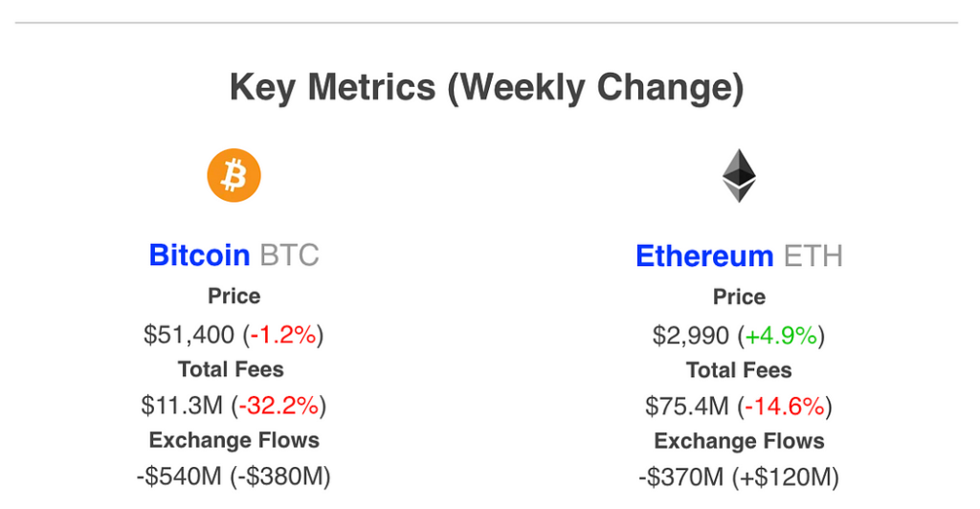The image size is (980, 509).
Task: Select the Ethereum fees value $75.4M
Action: [686, 407]
